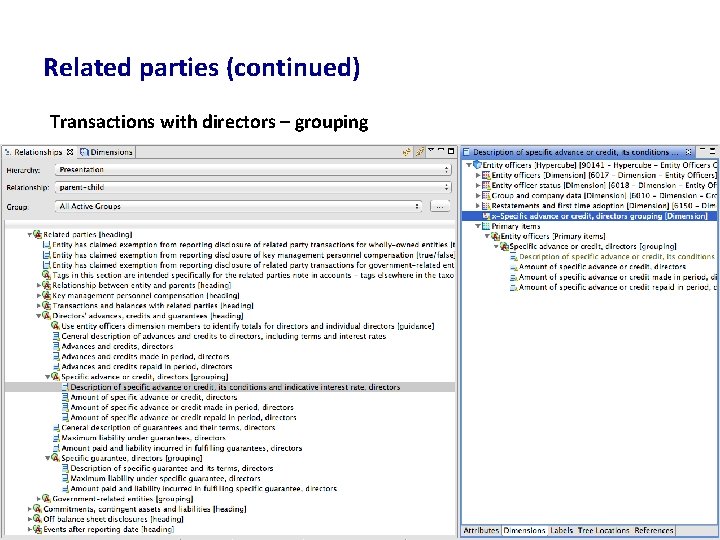Image resolution: width=720 pixels, height=540 pixels.
Task: Click the Government-related entities grouping icon
Action: 46,499
